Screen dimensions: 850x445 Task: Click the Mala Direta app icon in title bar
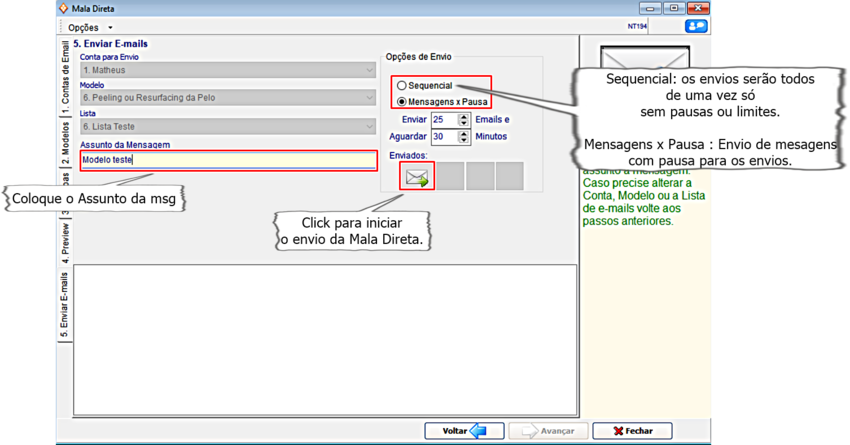[x=63, y=8]
